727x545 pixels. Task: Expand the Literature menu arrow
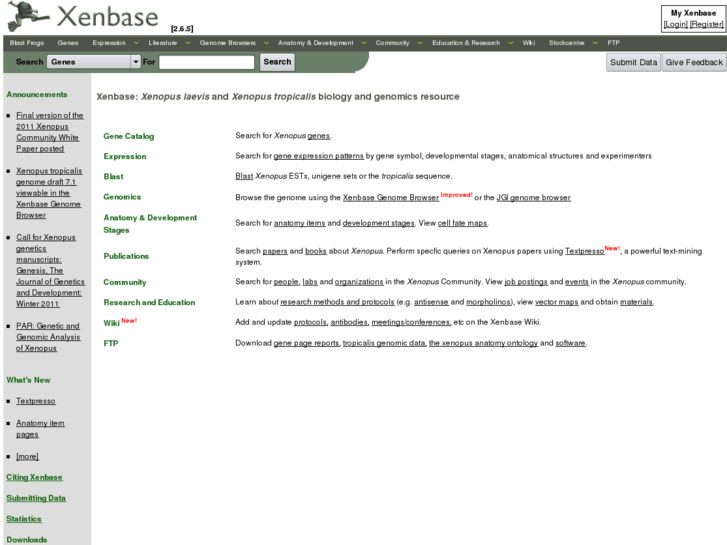[x=188, y=43]
